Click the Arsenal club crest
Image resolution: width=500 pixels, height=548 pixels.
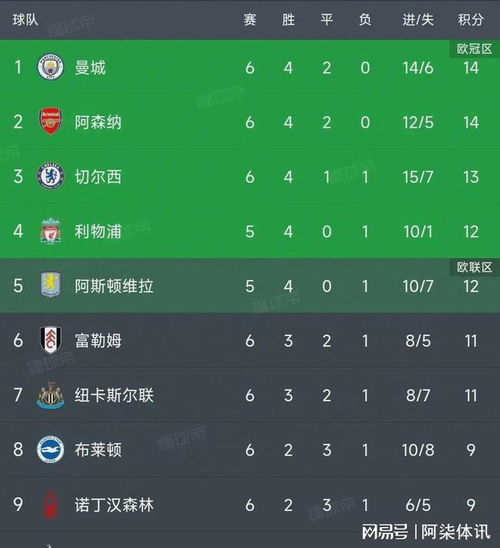(50, 121)
